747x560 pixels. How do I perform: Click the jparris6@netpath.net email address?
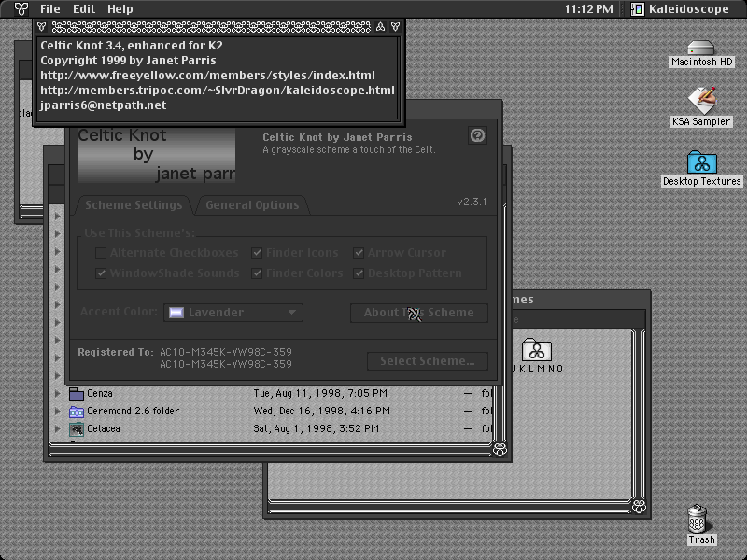point(104,105)
